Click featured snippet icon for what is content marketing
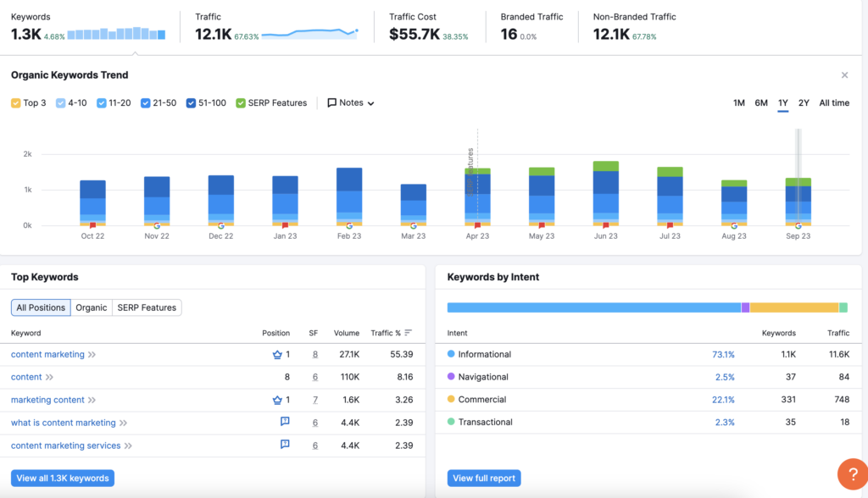 285,422
